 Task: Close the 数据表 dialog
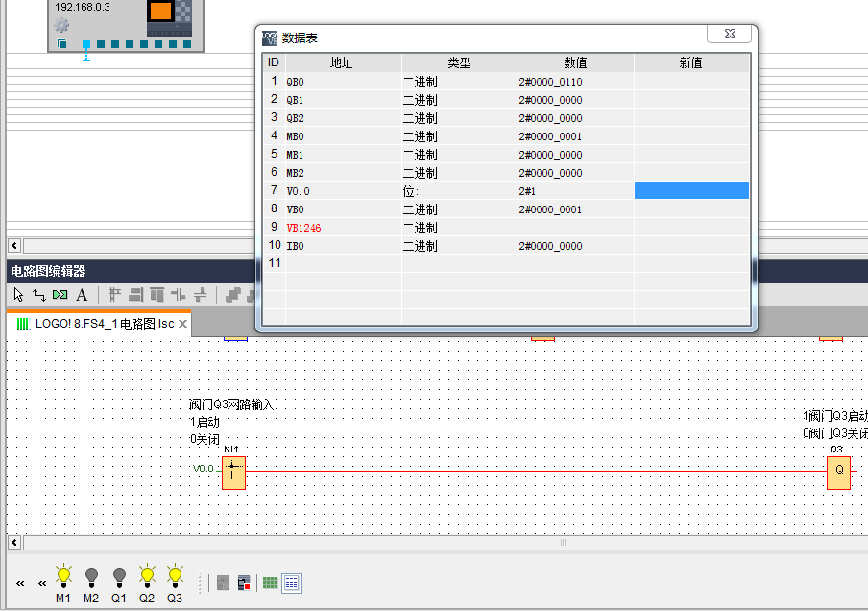coord(729,34)
